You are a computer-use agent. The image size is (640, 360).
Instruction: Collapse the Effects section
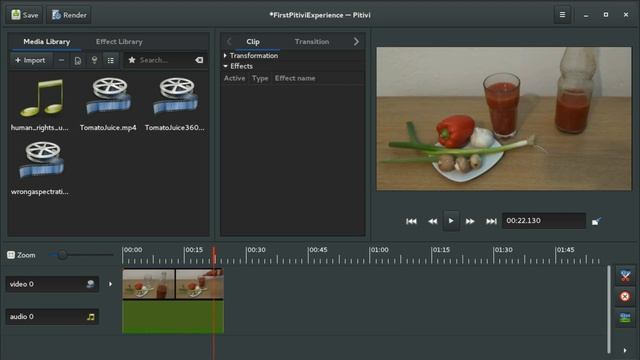point(239,66)
